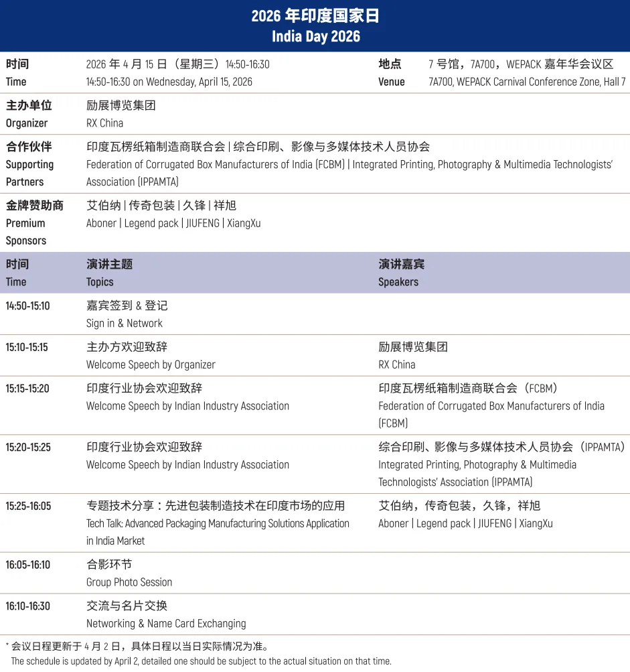This screenshot has width=630, height=672.
Task: Click 'Welcome Speech by Organizer'
Action: click(151, 364)
